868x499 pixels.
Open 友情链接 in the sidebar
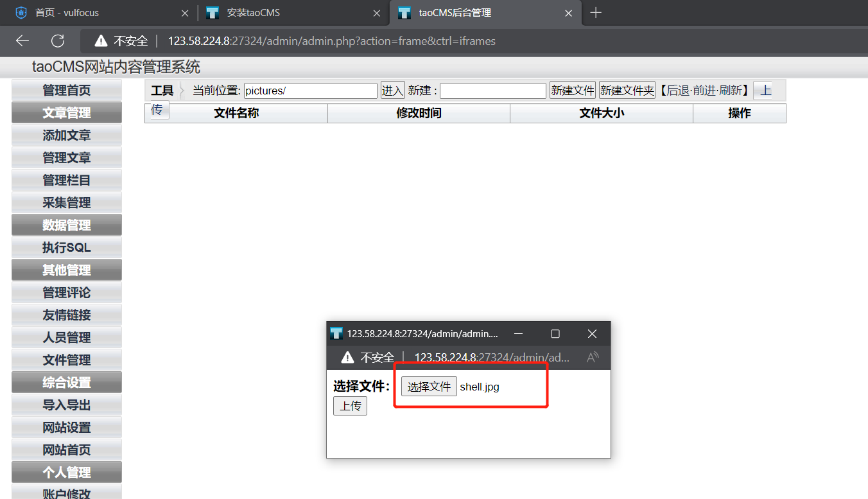[x=67, y=315]
